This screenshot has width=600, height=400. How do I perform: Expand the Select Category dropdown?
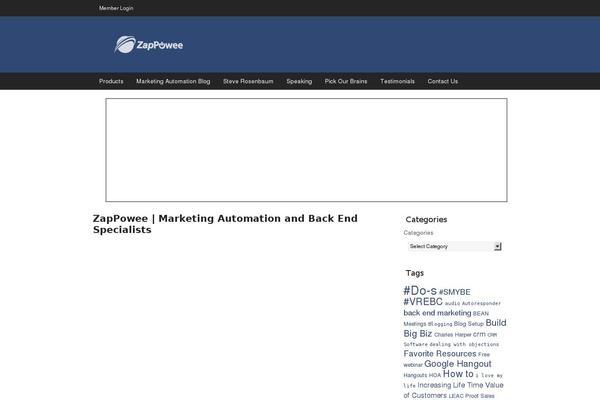[x=455, y=246]
